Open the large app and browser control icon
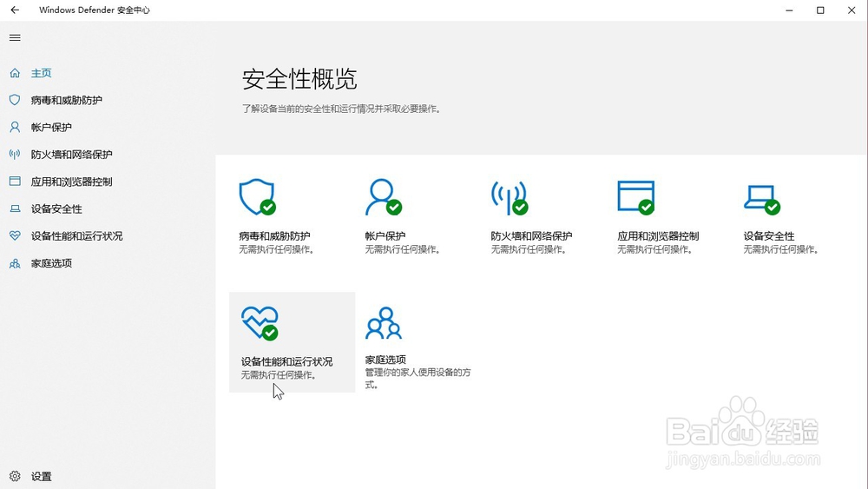Image resolution: width=868 pixels, height=489 pixels. coord(636,197)
